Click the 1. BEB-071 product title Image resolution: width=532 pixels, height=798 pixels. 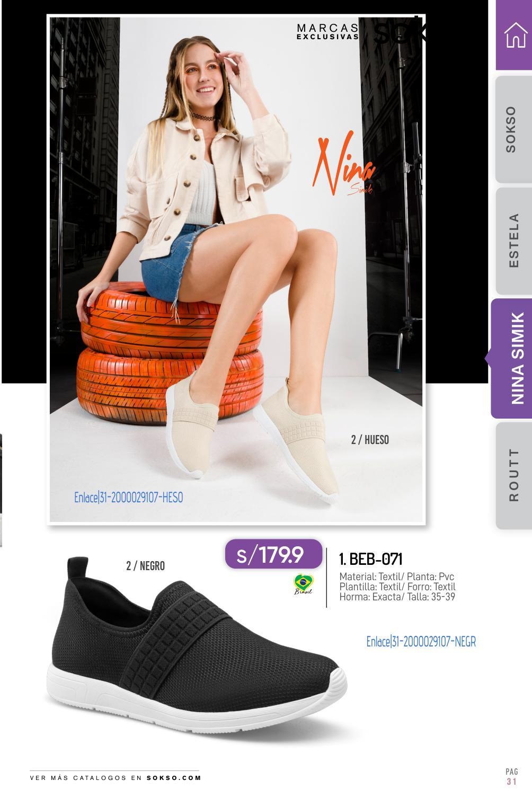(x=371, y=559)
